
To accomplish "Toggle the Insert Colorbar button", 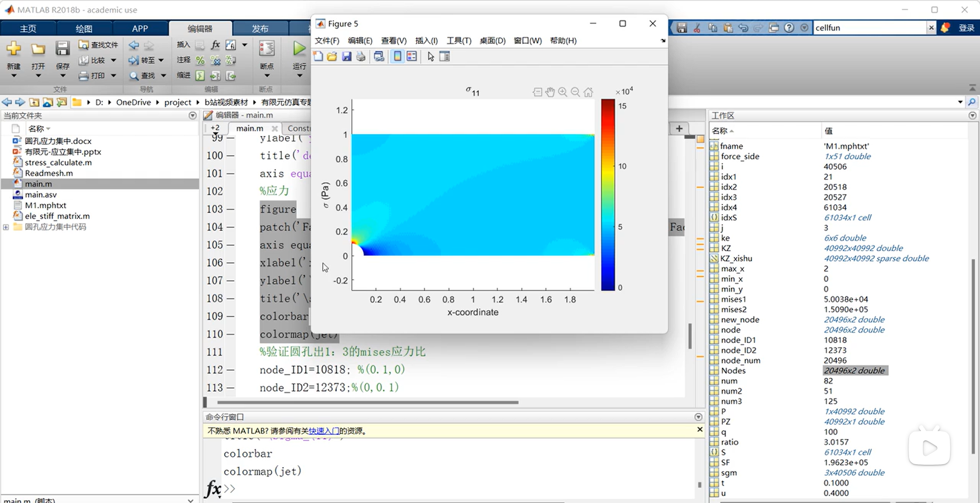I will coord(397,57).
